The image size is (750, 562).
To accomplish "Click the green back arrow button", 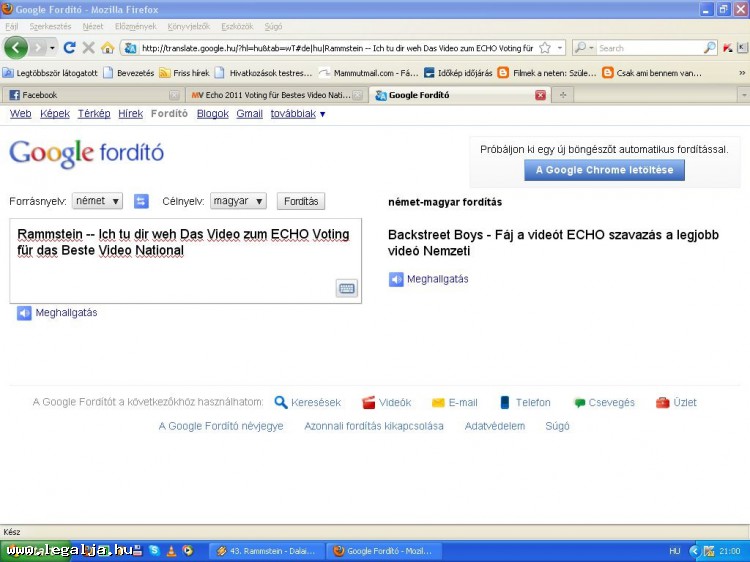I will [x=16, y=47].
